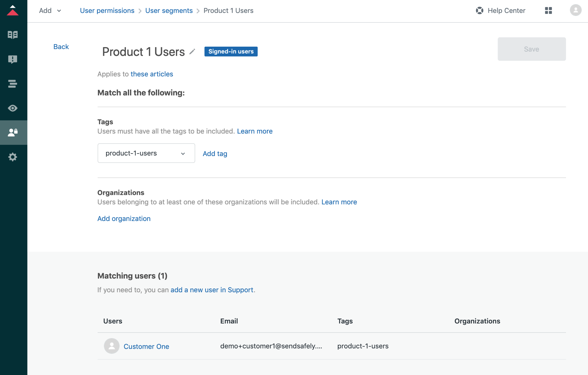This screenshot has height=375, width=588.
Task: Expand the Add dropdown menu
Action: point(50,11)
